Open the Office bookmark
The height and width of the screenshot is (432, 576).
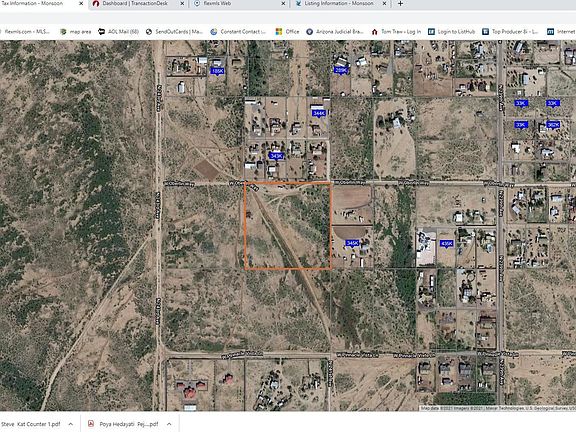pyautogui.click(x=288, y=32)
